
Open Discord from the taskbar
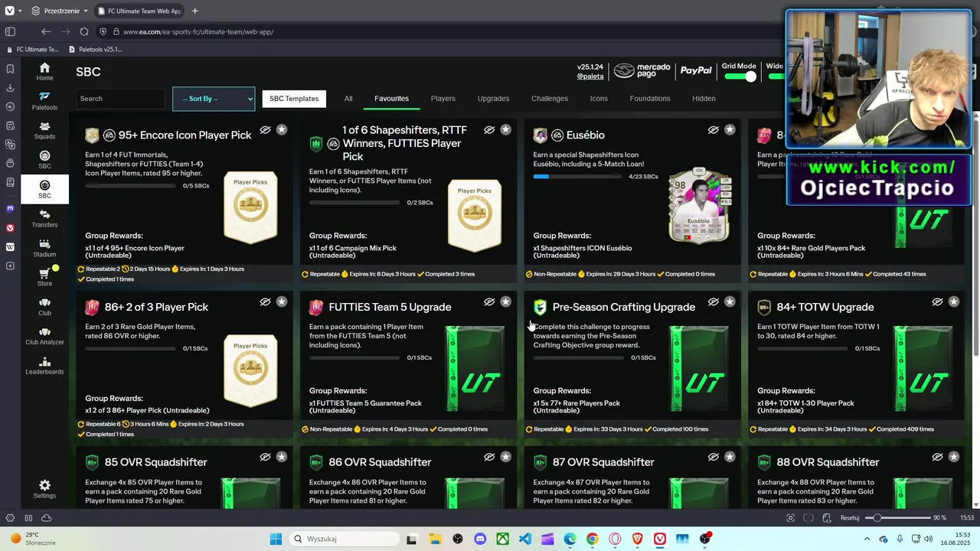(x=480, y=539)
